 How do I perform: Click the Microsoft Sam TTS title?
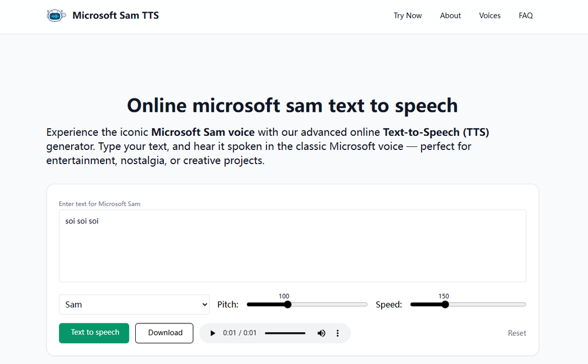tap(115, 15)
